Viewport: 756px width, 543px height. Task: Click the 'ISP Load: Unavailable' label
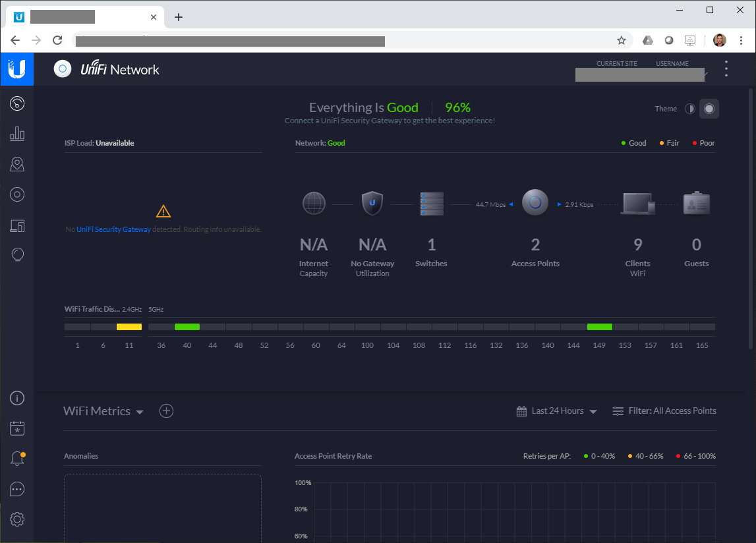tap(100, 143)
